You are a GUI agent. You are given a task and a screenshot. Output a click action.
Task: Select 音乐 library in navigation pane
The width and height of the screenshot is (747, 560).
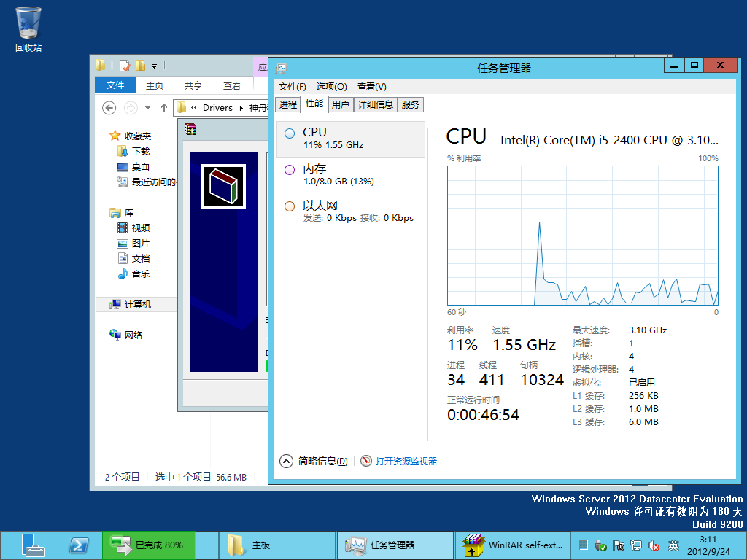point(141,274)
